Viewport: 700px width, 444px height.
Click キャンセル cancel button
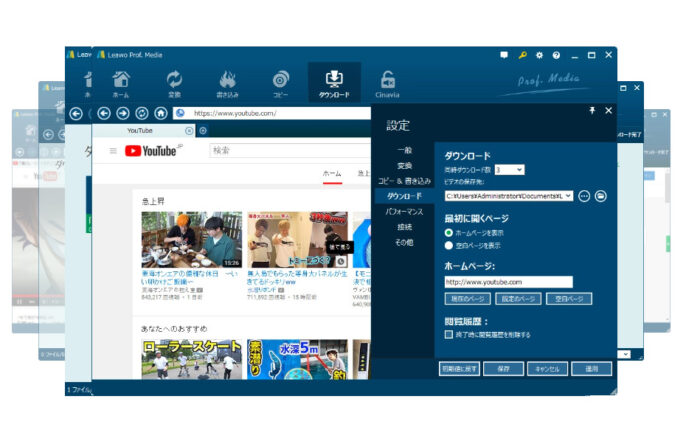pos(547,369)
